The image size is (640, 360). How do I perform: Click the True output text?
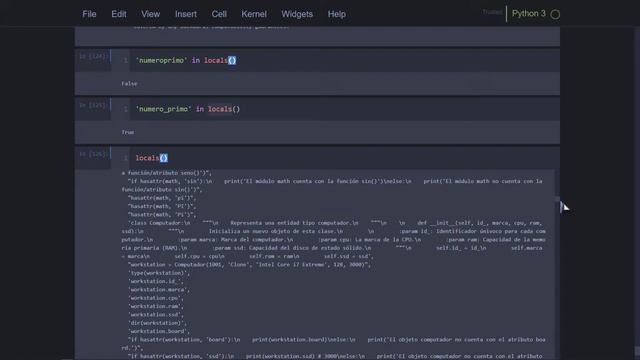click(x=128, y=132)
